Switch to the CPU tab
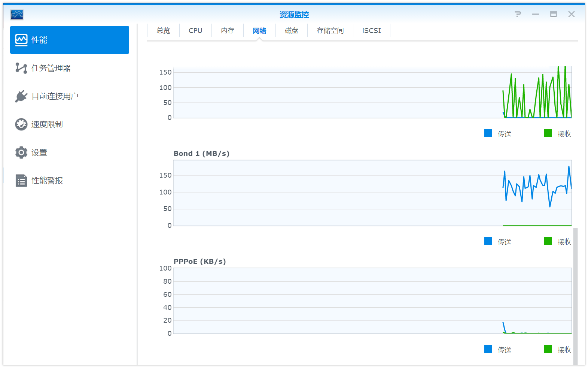Viewport: 588px width, 368px height. point(195,31)
